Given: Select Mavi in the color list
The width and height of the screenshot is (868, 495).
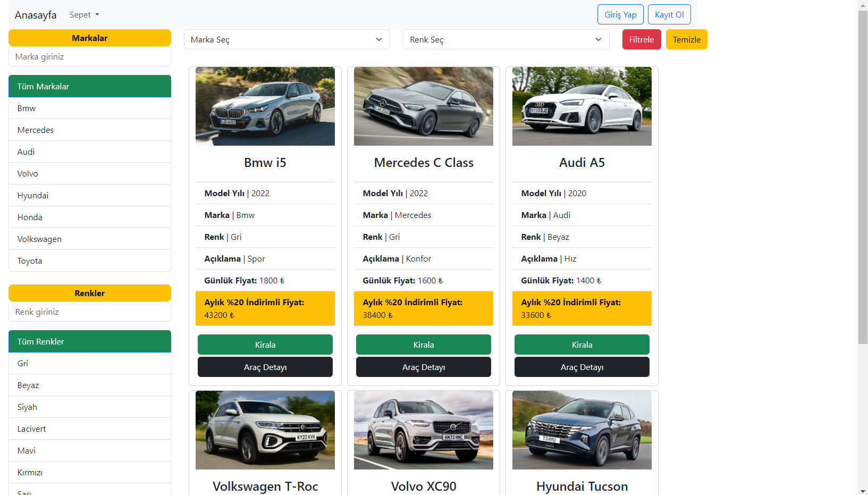Looking at the screenshot, I should point(90,450).
